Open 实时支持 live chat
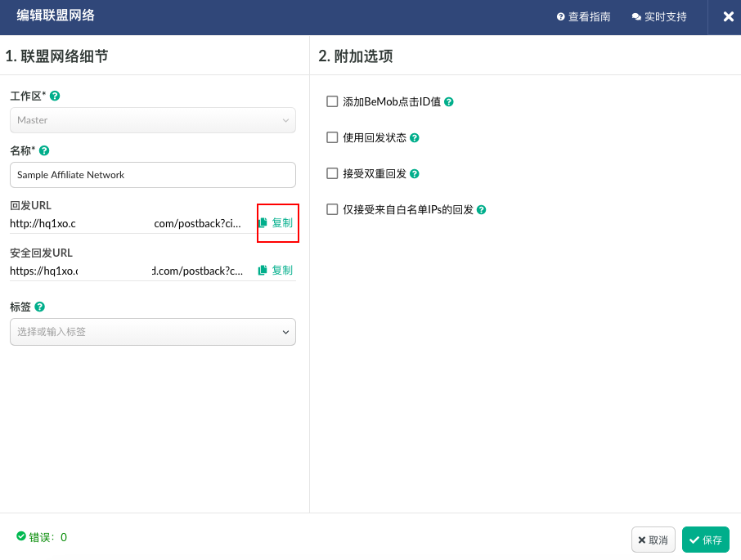The height and width of the screenshot is (560, 741). [659, 17]
